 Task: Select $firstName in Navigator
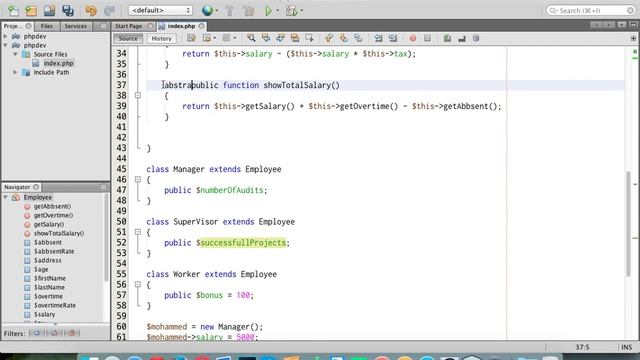[x=50, y=278]
